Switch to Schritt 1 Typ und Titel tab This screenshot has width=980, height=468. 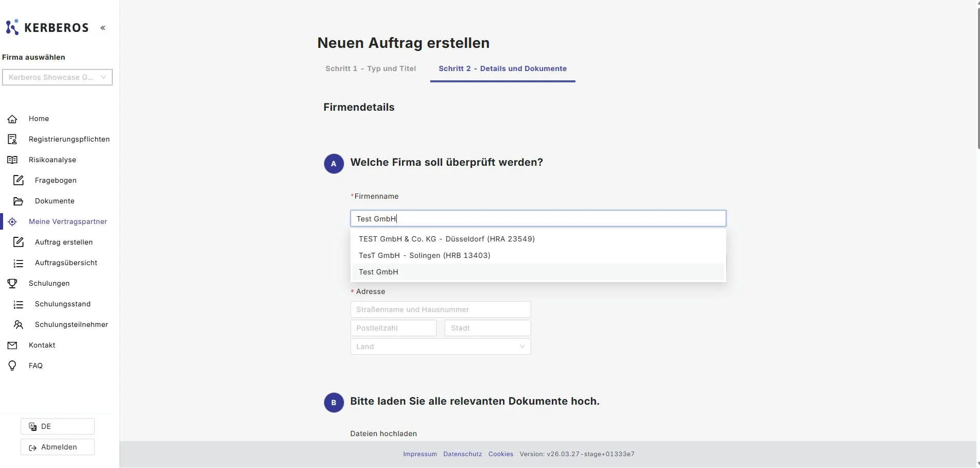pyautogui.click(x=371, y=68)
